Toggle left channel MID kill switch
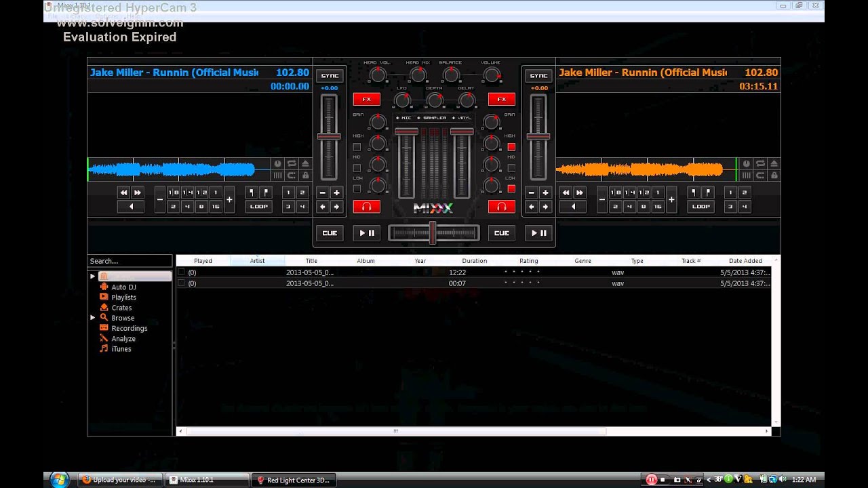The image size is (868, 488). 357,168
